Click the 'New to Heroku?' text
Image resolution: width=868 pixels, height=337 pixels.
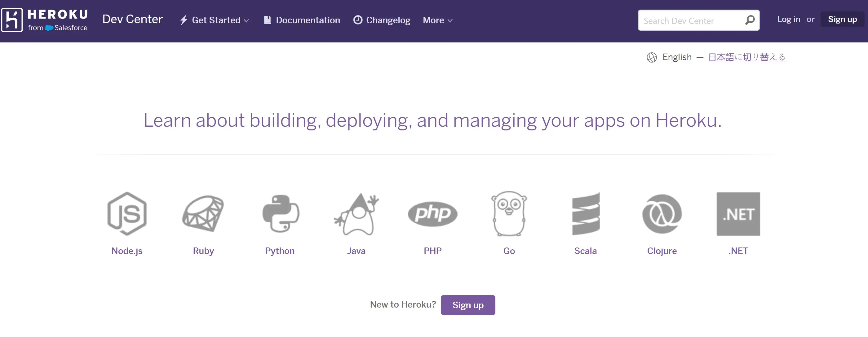pos(403,304)
